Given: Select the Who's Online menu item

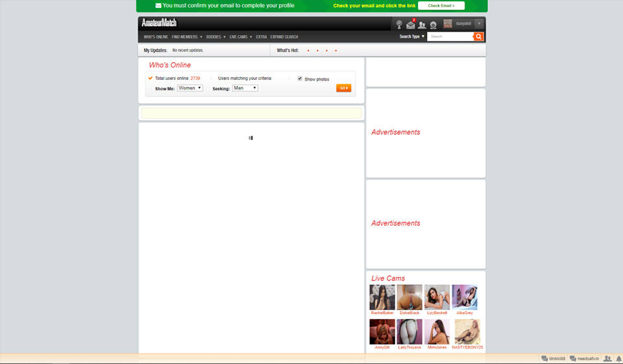Looking at the screenshot, I should 156,37.
